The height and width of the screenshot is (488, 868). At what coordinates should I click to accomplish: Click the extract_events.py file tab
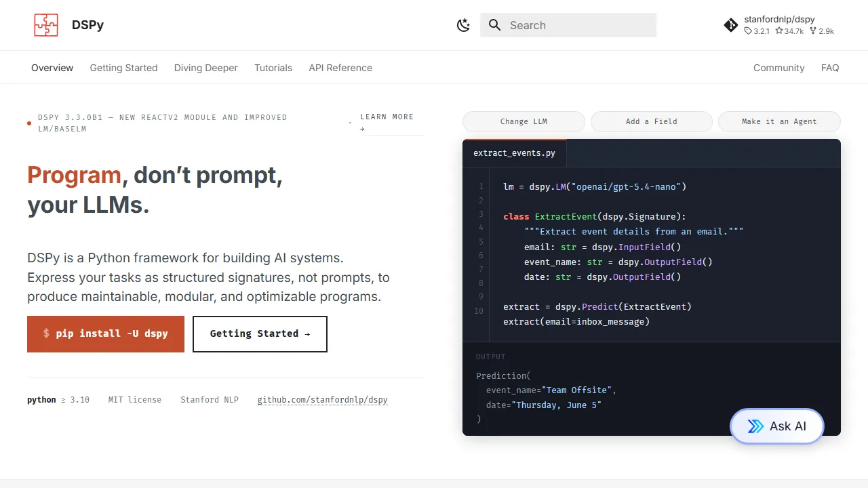[514, 153]
